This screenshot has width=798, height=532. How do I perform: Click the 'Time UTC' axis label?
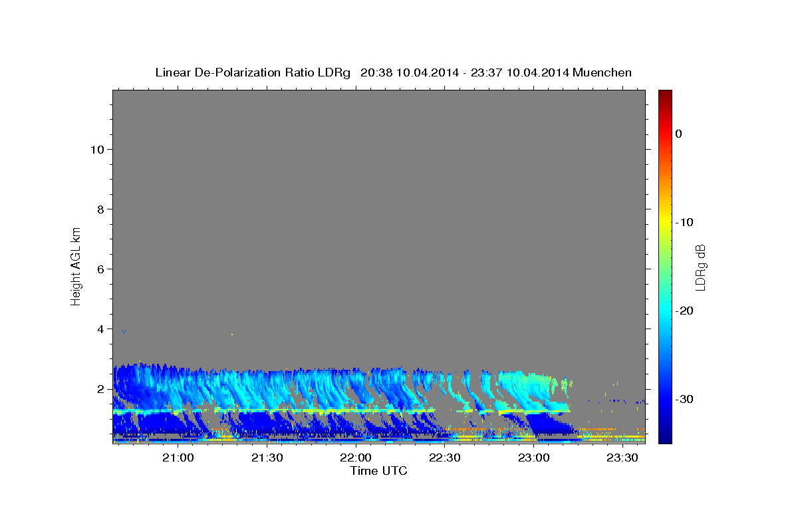pyautogui.click(x=378, y=471)
